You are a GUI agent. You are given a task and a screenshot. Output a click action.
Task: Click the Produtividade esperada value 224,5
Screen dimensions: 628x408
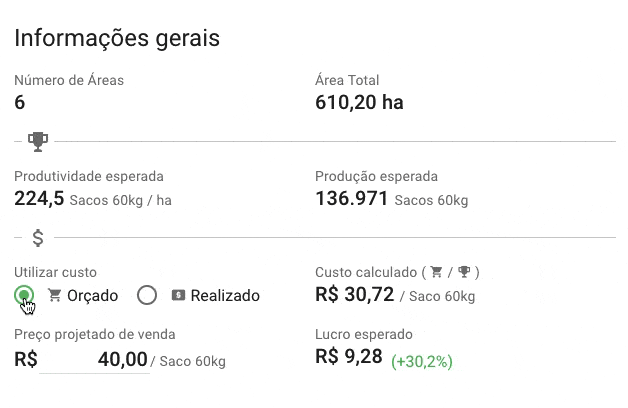pyautogui.click(x=39, y=199)
